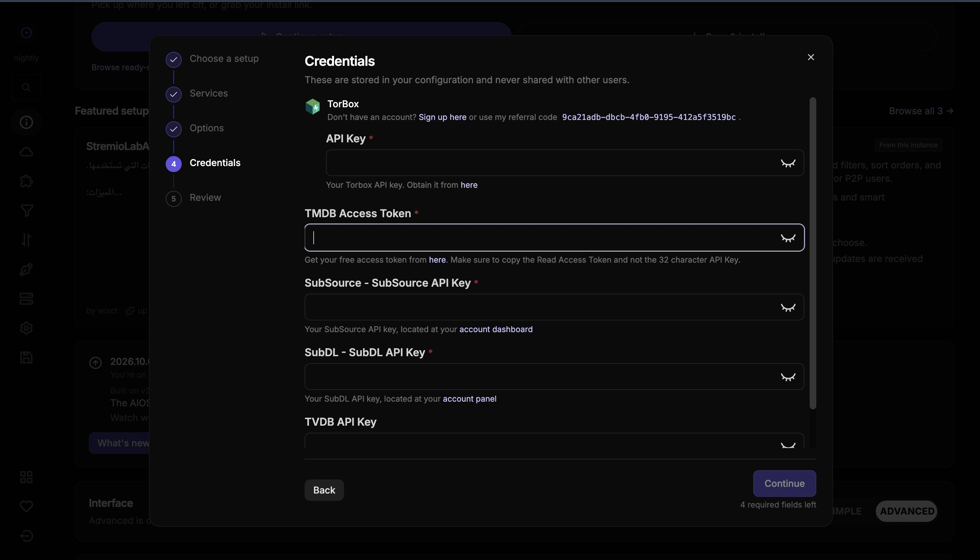Go Back to the previous step
The height and width of the screenshot is (560, 980).
point(324,490)
